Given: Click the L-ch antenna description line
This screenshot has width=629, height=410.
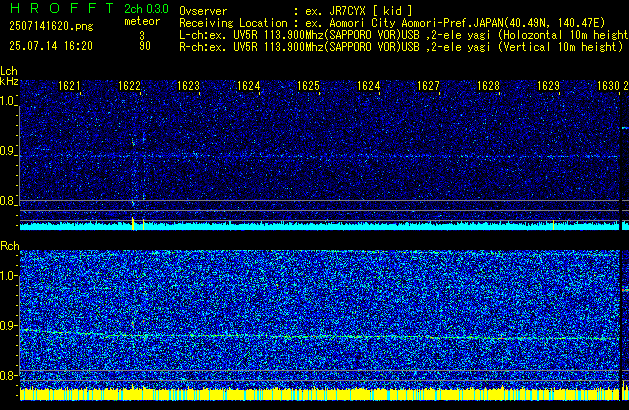Looking at the screenshot, I should (404, 35).
